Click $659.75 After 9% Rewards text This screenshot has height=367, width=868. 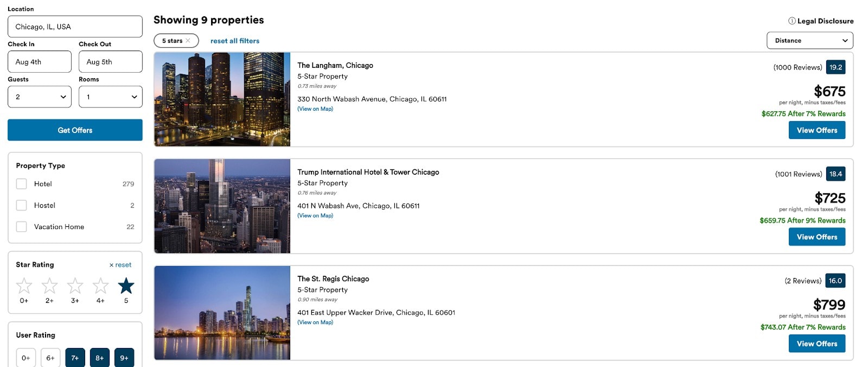802,220
